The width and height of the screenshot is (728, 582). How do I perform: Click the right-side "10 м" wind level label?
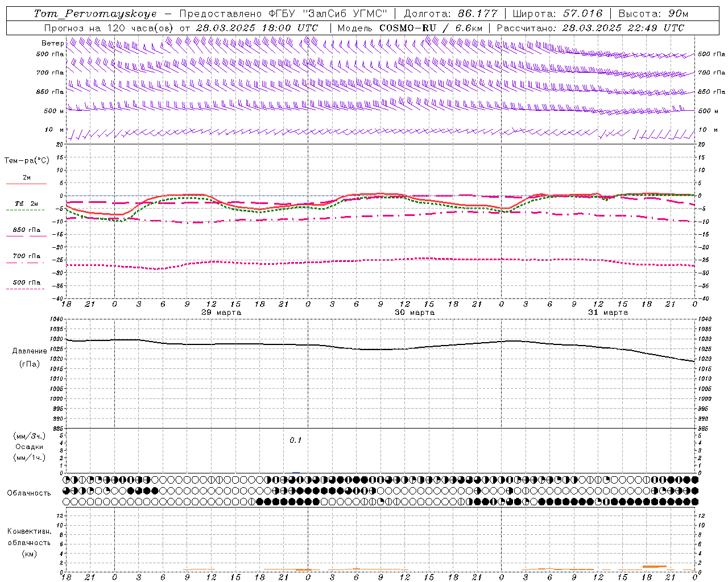[708, 130]
